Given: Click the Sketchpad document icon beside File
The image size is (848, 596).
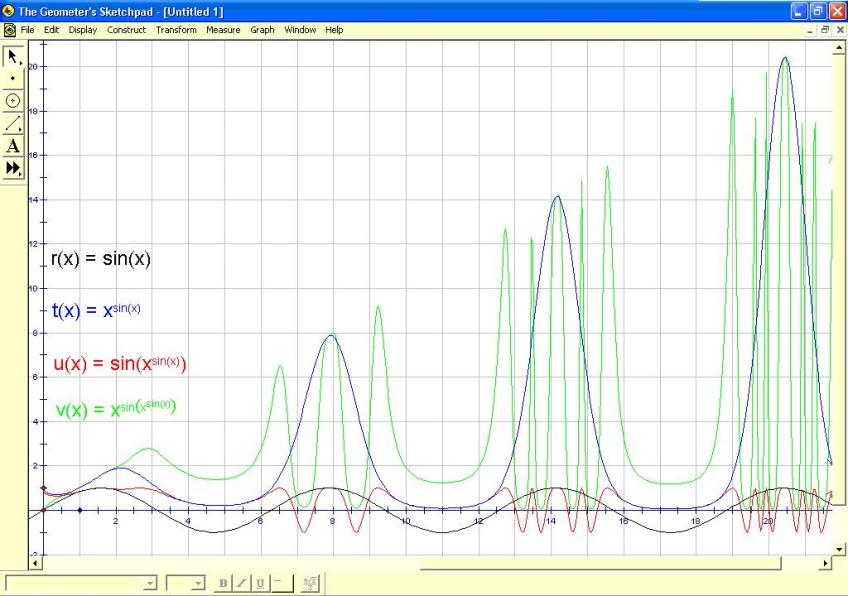Looking at the screenshot, I should [9, 30].
